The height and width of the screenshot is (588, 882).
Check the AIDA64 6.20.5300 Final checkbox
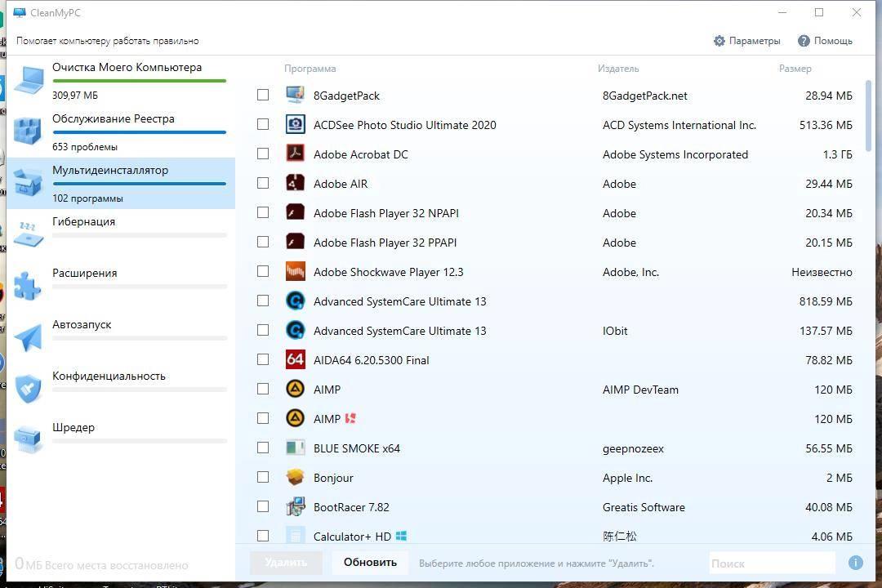coord(263,359)
